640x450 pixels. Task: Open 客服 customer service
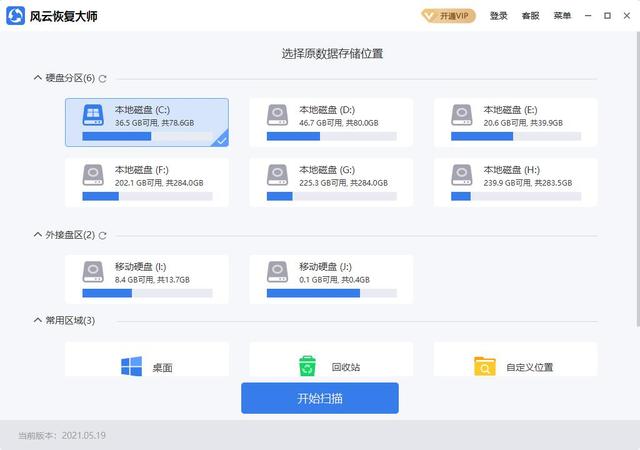pos(530,16)
